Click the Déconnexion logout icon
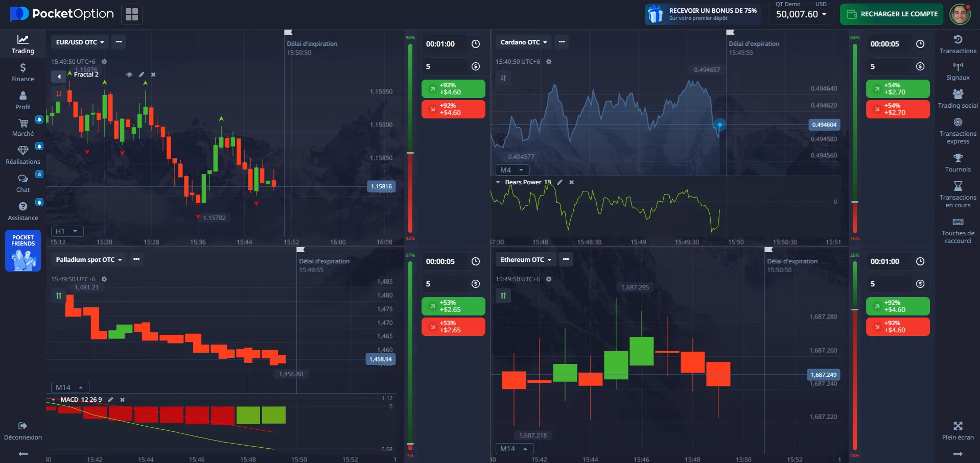This screenshot has height=463, width=980. (x=22, y=426)
